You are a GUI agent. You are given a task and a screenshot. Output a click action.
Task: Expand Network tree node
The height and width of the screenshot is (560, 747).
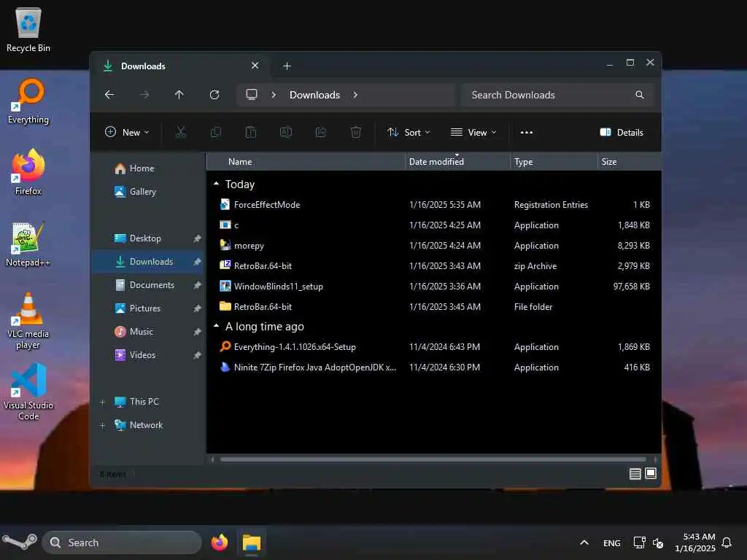(102, 425)
